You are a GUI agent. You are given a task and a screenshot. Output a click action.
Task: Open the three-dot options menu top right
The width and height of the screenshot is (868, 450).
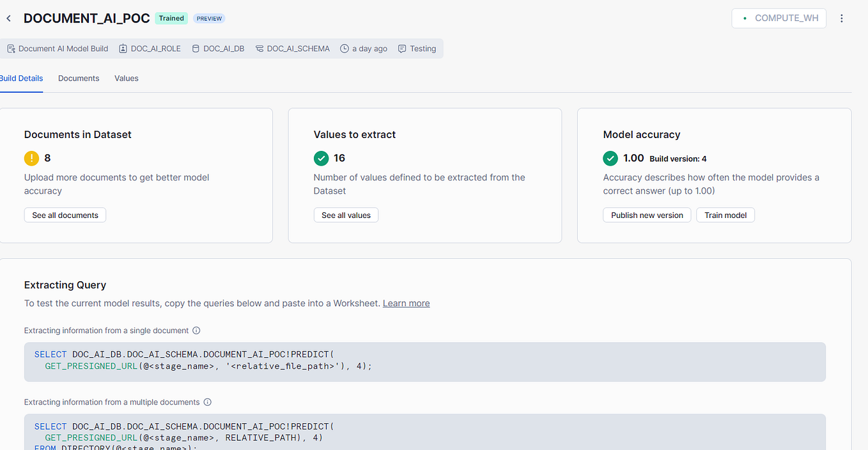[x=842, y=19]
